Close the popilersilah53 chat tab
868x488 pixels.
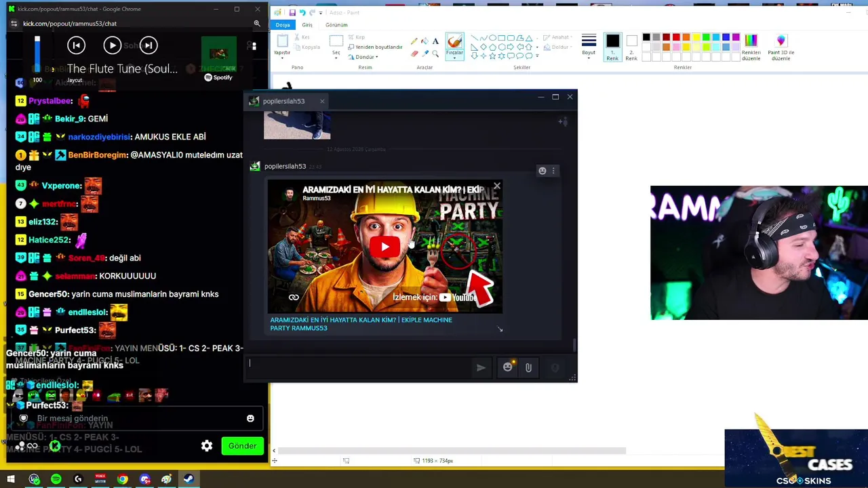click(322, 101)
